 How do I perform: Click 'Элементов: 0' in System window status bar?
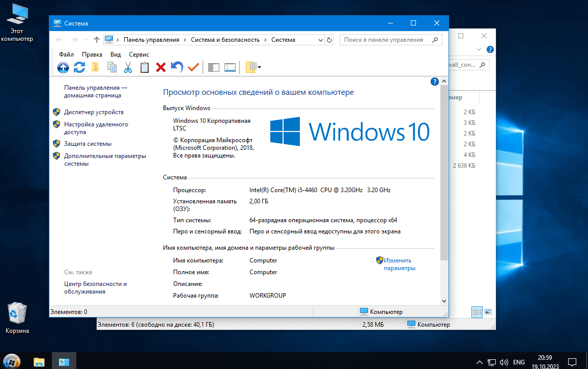coord(69,312)
